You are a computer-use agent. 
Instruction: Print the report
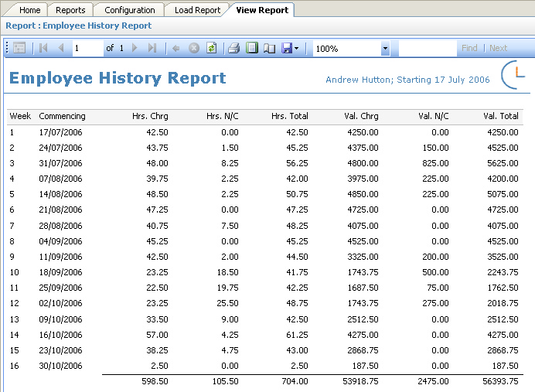pos(233,48)
